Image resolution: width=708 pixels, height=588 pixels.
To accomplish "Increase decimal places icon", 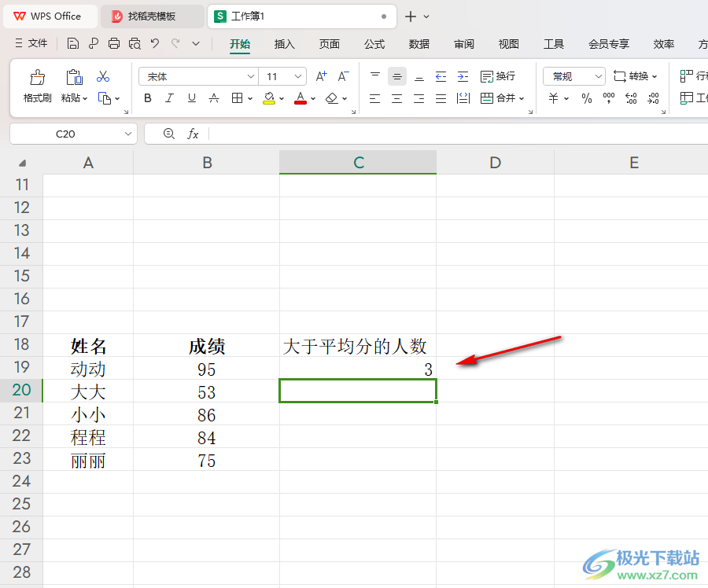I will (x=631, y=98).
